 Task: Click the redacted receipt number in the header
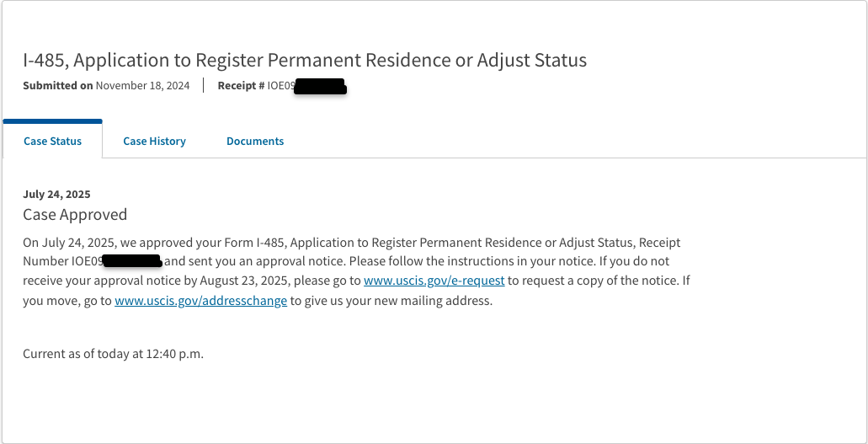tap(320, 87)
